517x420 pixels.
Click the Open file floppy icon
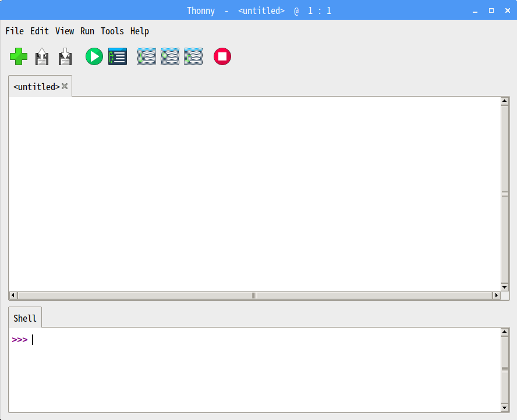tap(42, 56)
